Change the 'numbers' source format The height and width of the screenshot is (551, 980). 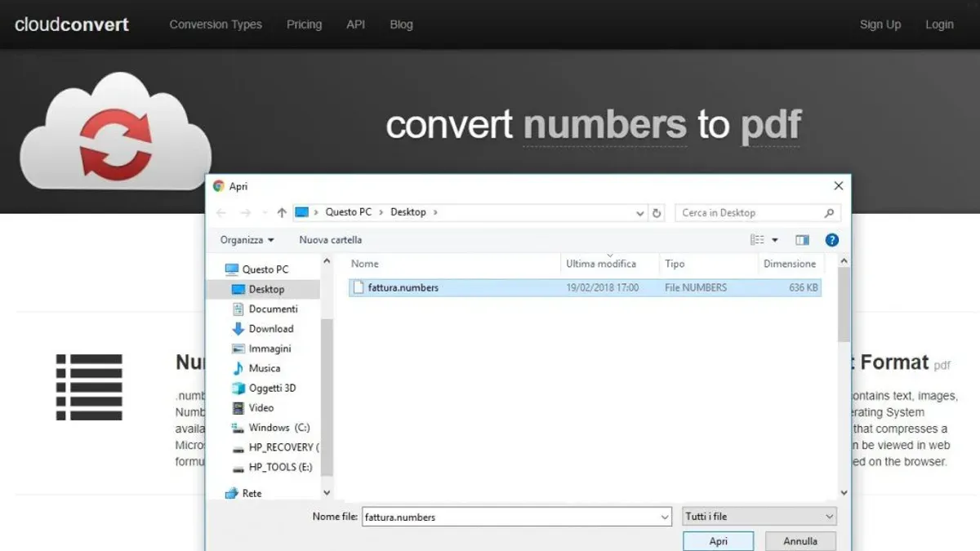(604, 125)
